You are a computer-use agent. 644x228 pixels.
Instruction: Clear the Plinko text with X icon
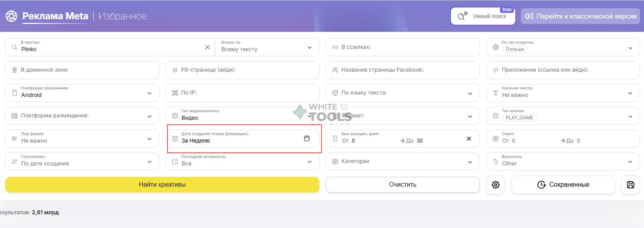click(x=207, y=47)
